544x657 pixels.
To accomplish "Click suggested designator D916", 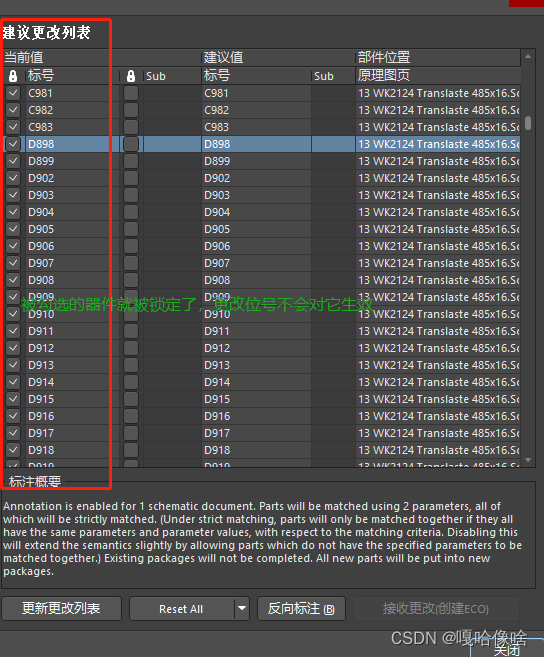I will [x=217, y=416].
